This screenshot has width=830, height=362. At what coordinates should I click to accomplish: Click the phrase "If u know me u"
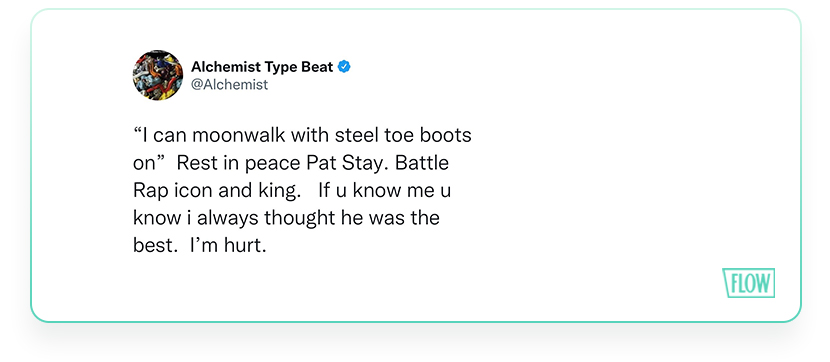coord(384,191)
